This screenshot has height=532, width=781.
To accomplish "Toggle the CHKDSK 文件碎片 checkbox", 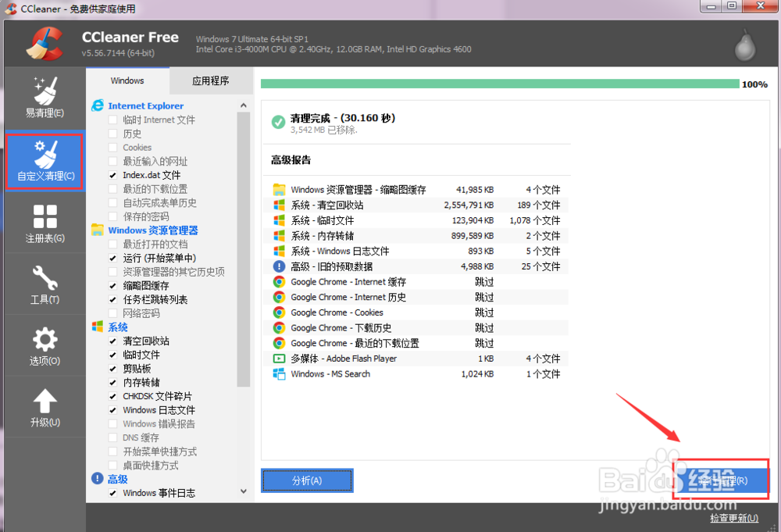I will click(x=113, y=397).
